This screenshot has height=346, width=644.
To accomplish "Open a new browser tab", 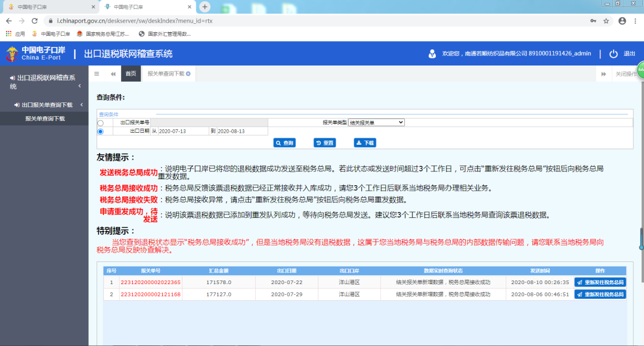I will pos(205,7).
